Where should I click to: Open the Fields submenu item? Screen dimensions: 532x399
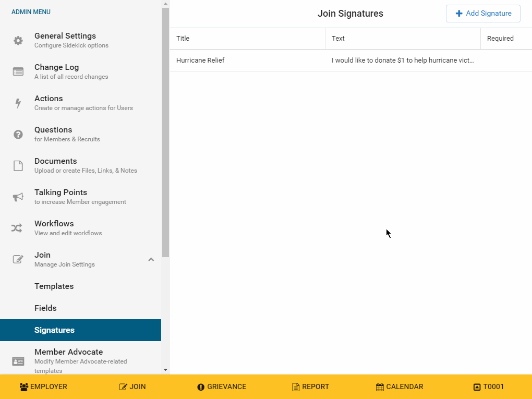(x=46, y=308)
